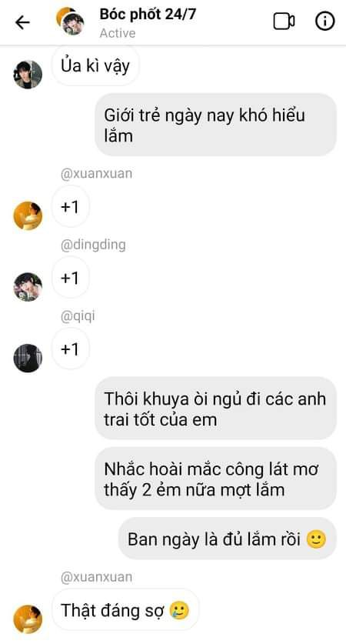Tap avatar beside 'Ủa kì vậy' message
Viewport: 346px width, 644px height.
pyautogui.click(x=28, y=75)
